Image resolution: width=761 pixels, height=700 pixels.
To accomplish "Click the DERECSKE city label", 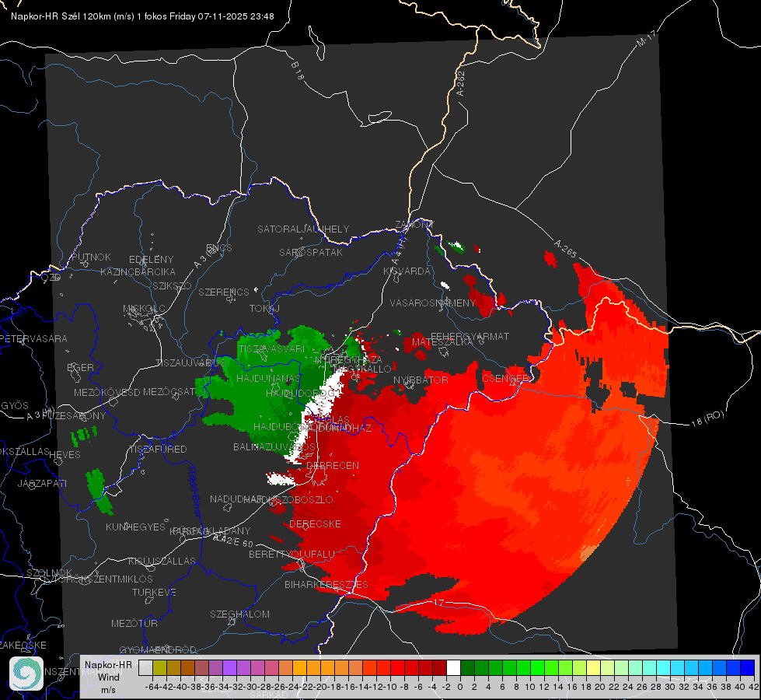I will (315, 524).
